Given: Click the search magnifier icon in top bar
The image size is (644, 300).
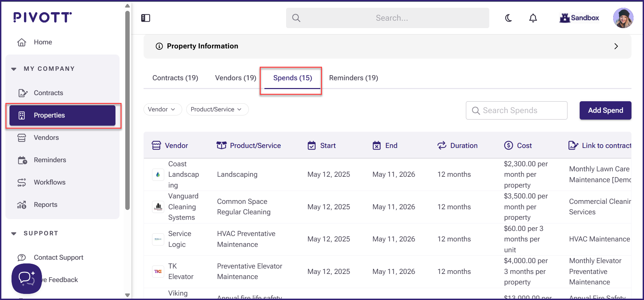Looking at the screenshot, I should [296, 18].
